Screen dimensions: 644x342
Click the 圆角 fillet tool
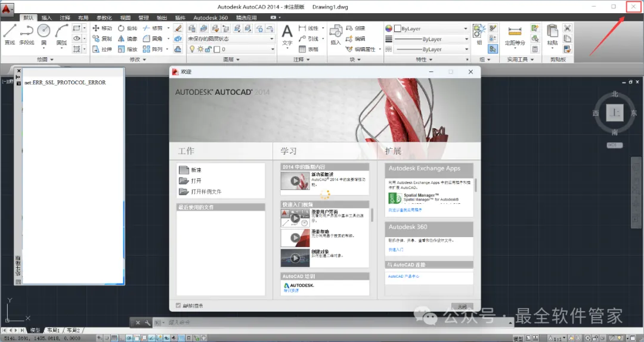click(x=153, y=39)
